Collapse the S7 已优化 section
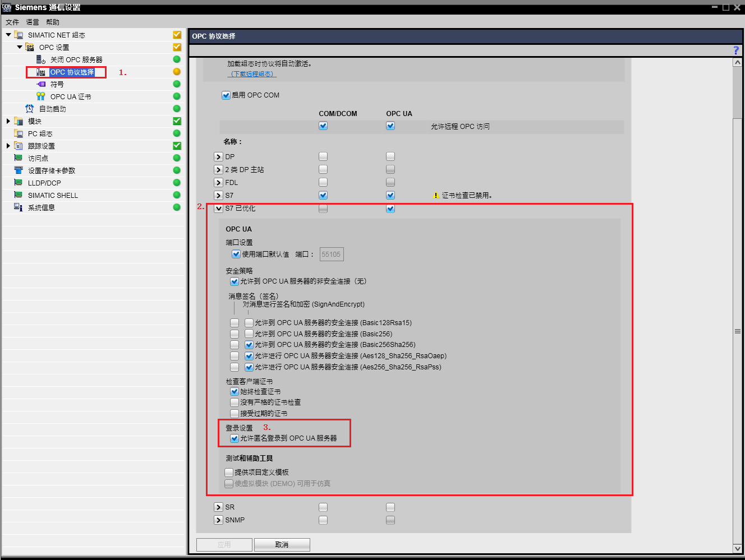The height and width of the screenshot is (560, 745). pyautogui.click(x=219, y=209)
